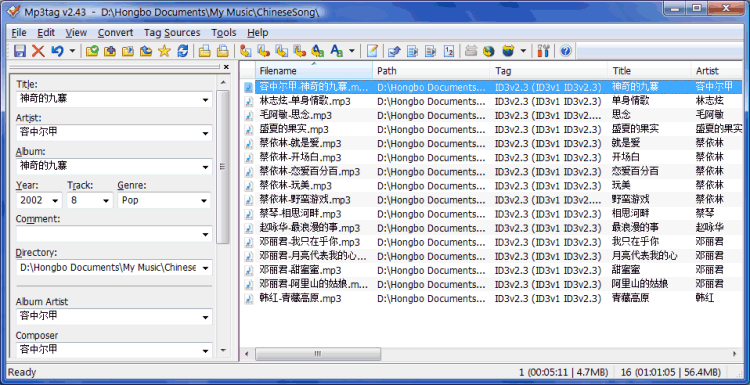Image resolution: width=750 pixels, height=385 pixels.
Task: Click the Export icon with blue arrow
Action: click(394, 51)
